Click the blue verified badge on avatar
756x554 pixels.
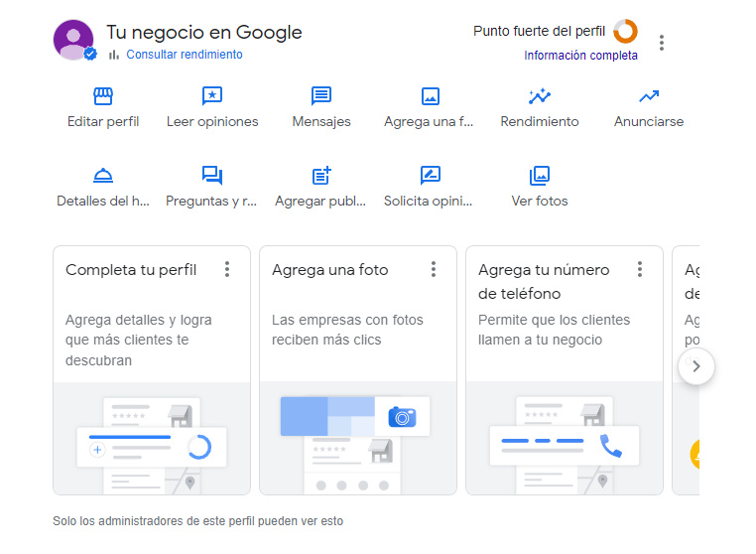(x=89, y=54)
